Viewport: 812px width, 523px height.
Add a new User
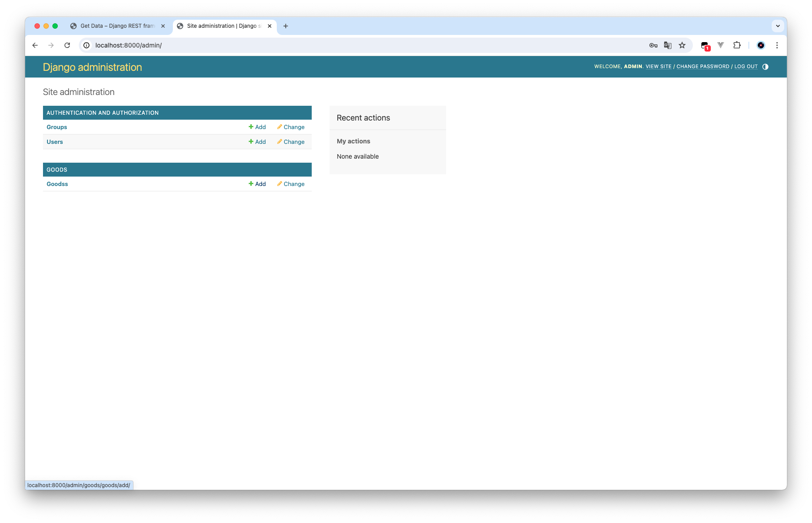tap(257, 142)
